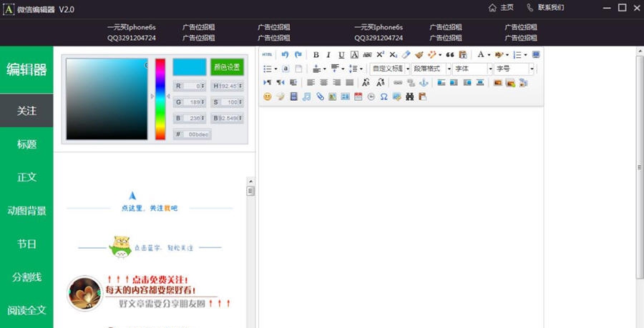Click the select-all letter a icon

click(x=286, y=69)
